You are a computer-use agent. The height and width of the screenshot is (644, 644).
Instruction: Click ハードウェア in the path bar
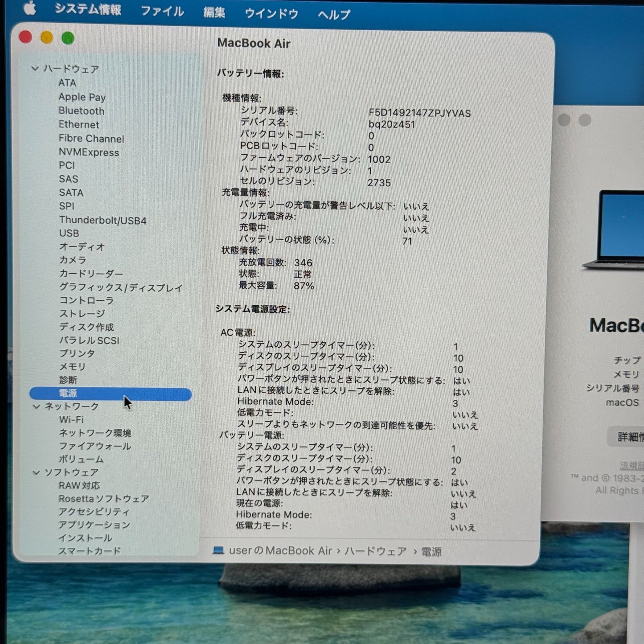coord(376,552)
